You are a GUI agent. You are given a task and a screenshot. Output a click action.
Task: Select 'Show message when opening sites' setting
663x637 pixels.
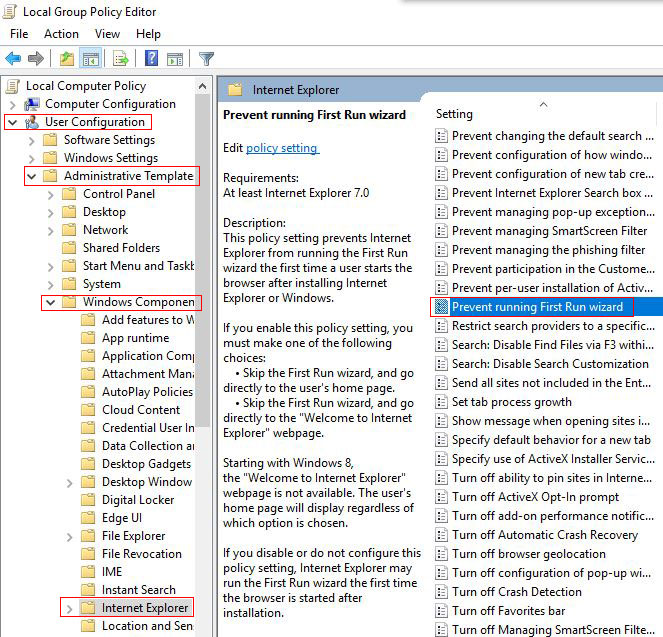click(551, 421)
